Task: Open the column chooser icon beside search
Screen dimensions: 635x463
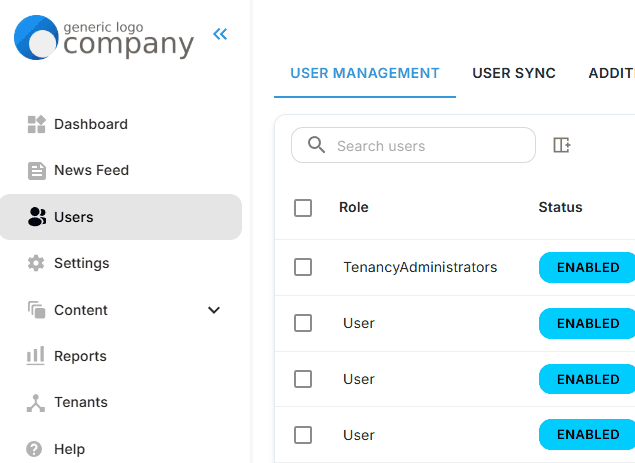Action: click(x=562, y=146)
